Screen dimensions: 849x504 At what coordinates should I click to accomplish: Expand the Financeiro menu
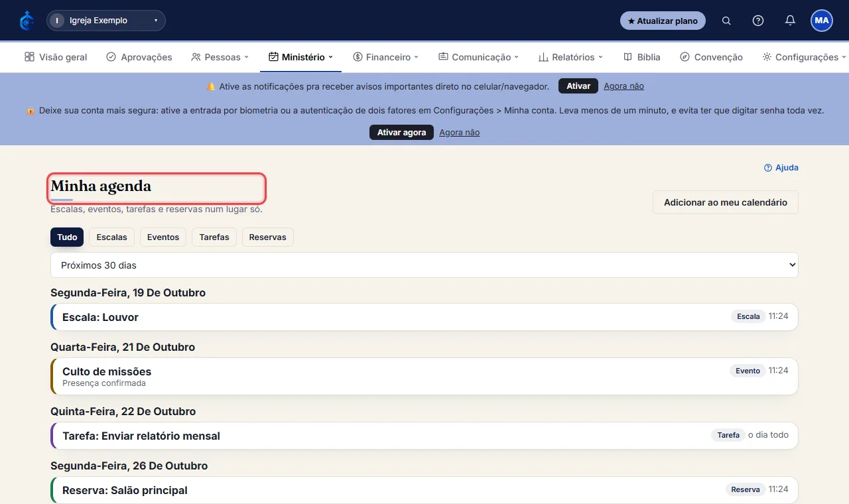(386, 57)
